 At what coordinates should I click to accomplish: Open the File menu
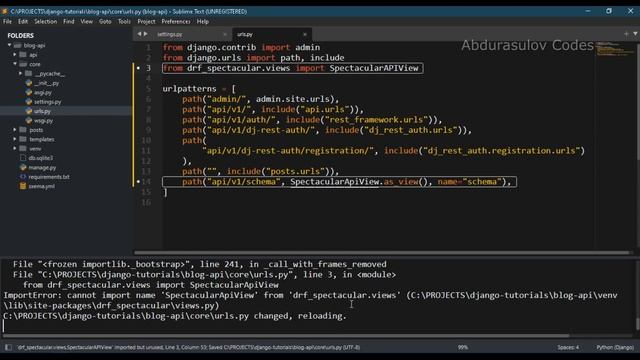click(7, 22)
